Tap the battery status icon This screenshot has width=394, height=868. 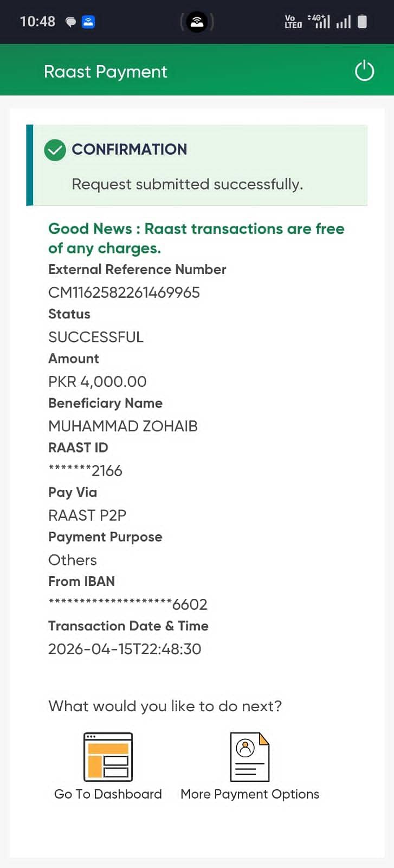363,22
